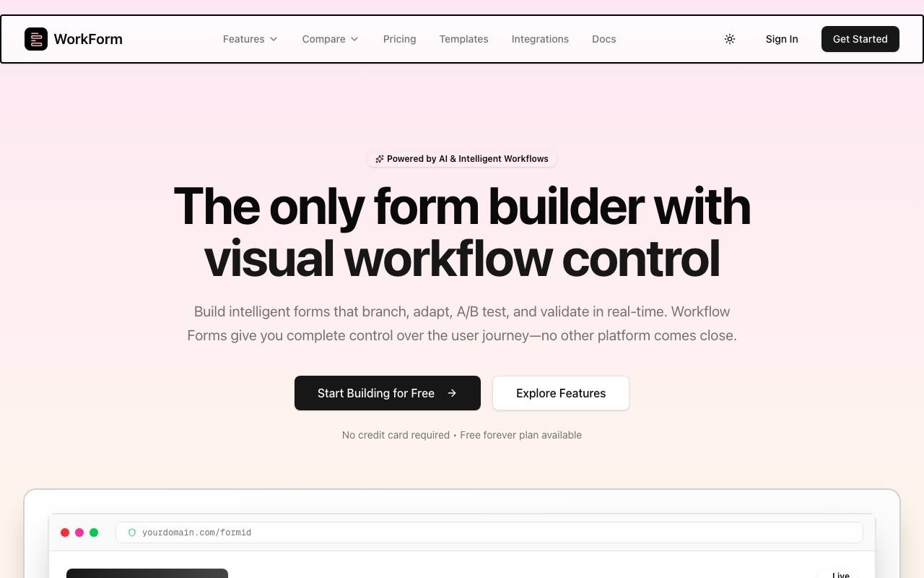Click the yourdomain.com/formid address bar
Viewport: 924px width, 578px height.
[x=489, y=532]
